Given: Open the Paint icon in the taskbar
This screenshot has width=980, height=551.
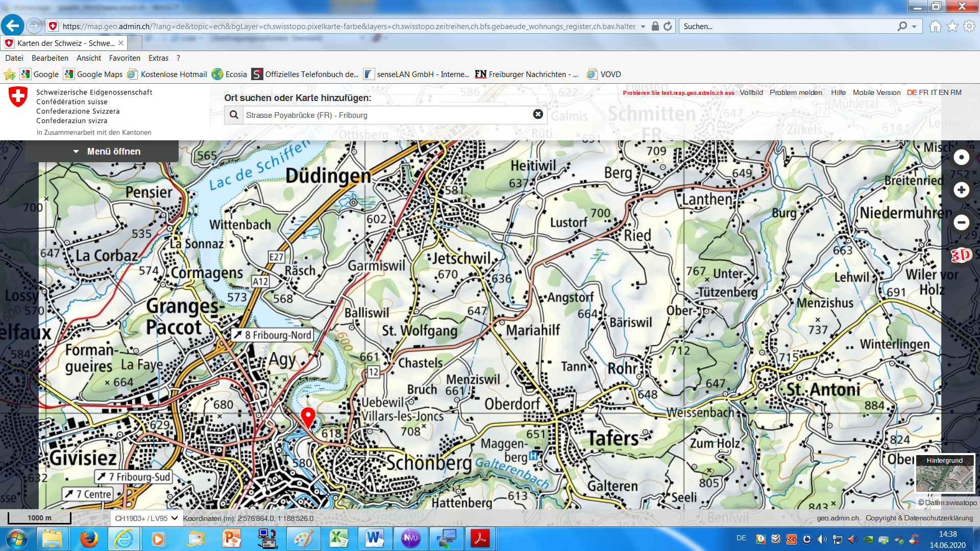Looking at the screenshot, I should 303,539.
